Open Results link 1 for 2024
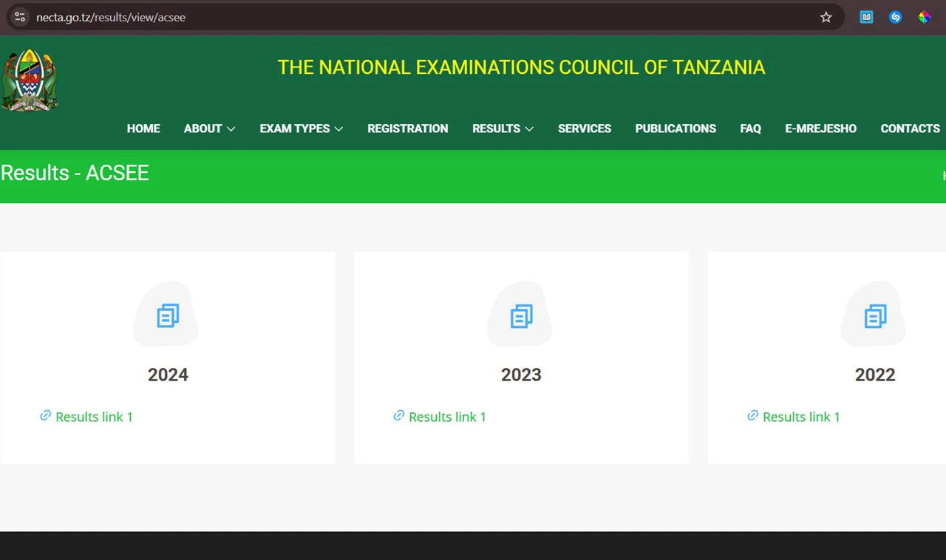Viewport: 946px width, 560px height. pyautogui.click(x=94, y=417)
